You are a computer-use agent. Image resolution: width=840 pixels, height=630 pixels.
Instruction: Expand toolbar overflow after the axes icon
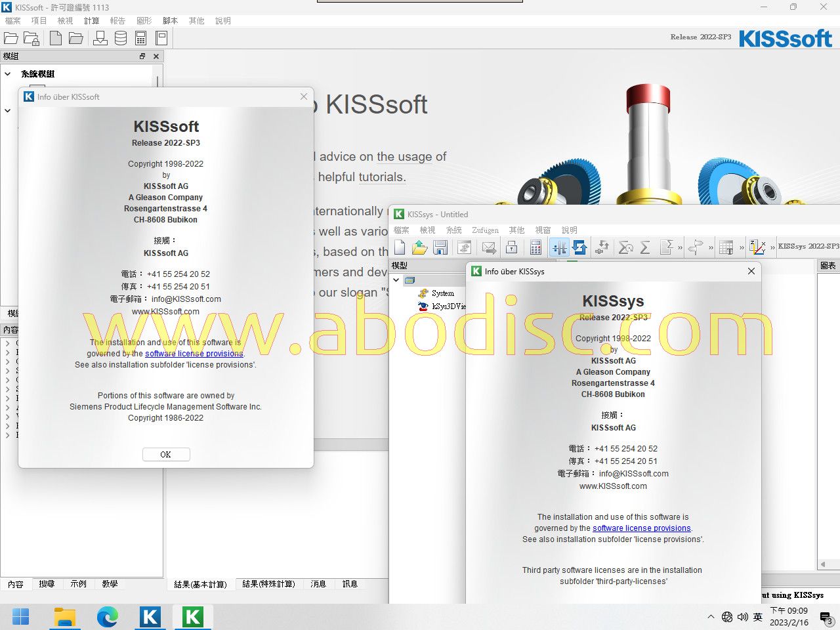[x=772, y=248]
